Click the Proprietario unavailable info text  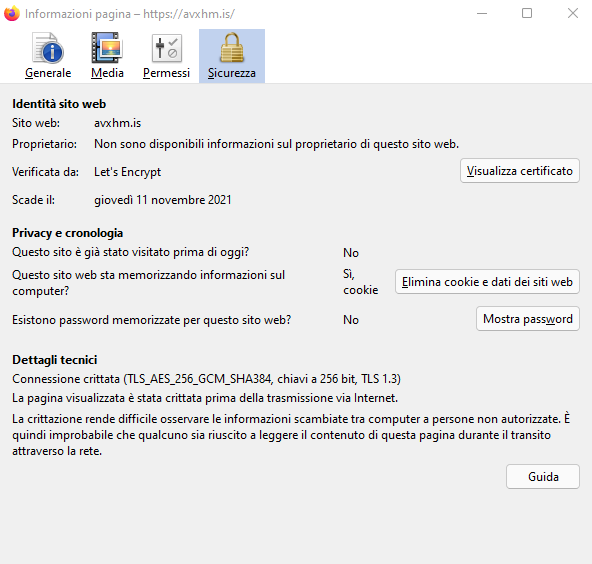[x=276, y=144]
